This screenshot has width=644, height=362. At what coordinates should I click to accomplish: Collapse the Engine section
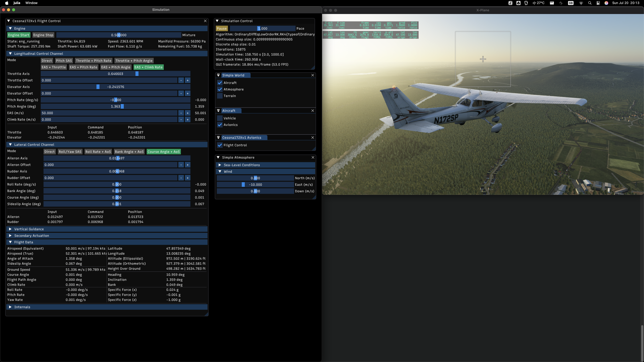pyautogui.click(x=10, y=29)
